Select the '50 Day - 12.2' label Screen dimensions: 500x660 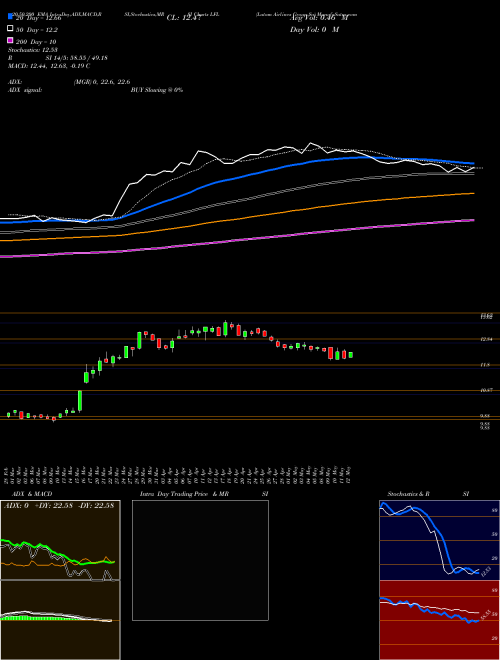[x=37, y=30]
